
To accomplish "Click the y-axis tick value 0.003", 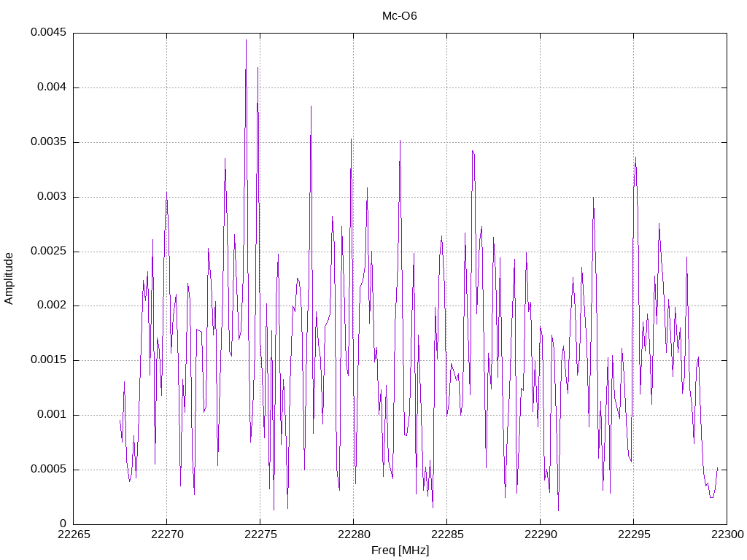I will (x=52, y=197).
